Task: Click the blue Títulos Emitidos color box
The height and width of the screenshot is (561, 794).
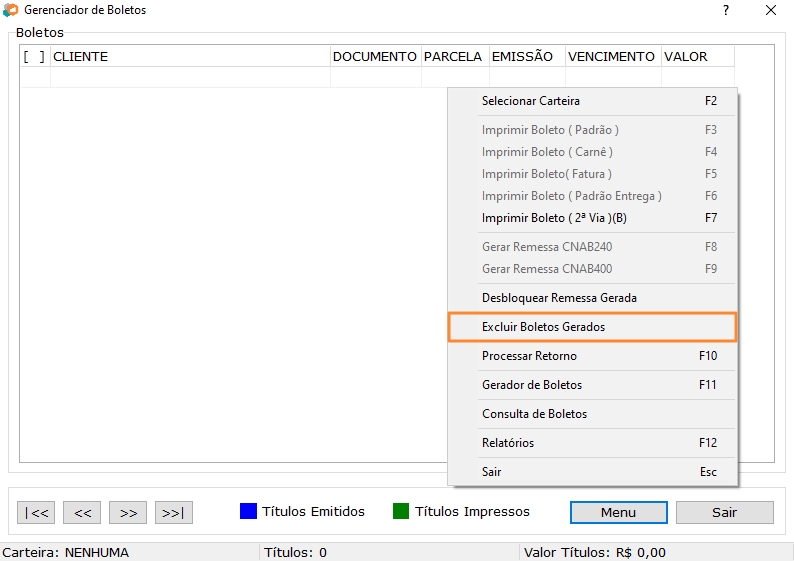Action: tap(249, 511)
